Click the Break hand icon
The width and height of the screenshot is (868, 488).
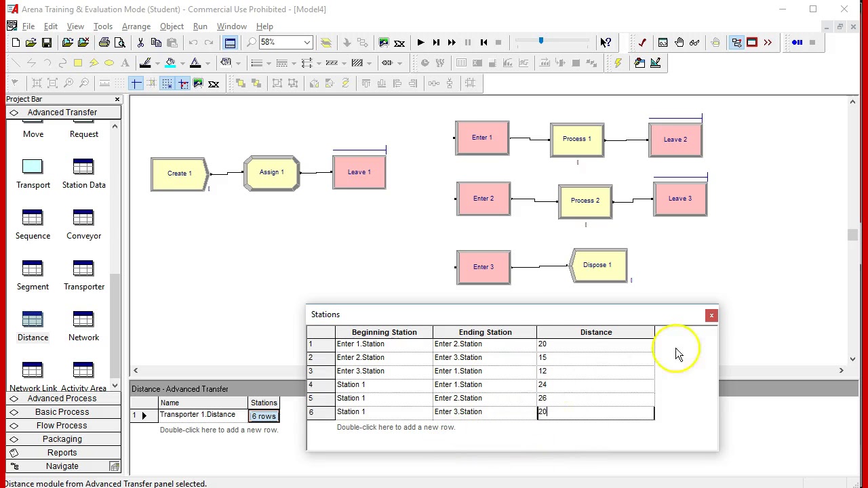(x=679, y=43)
